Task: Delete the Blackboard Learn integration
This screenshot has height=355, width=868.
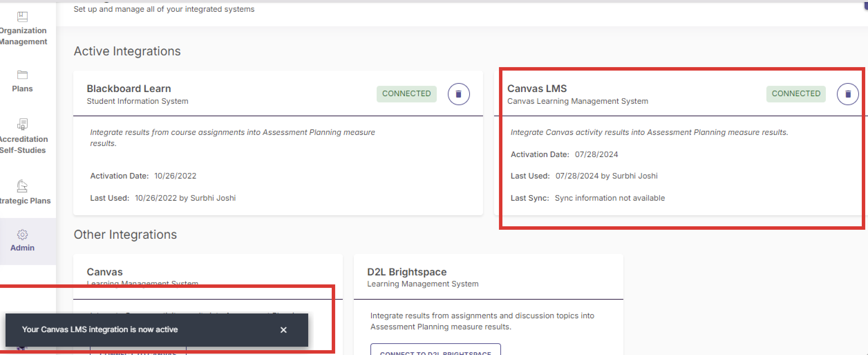Action: [x=458, y=94]
